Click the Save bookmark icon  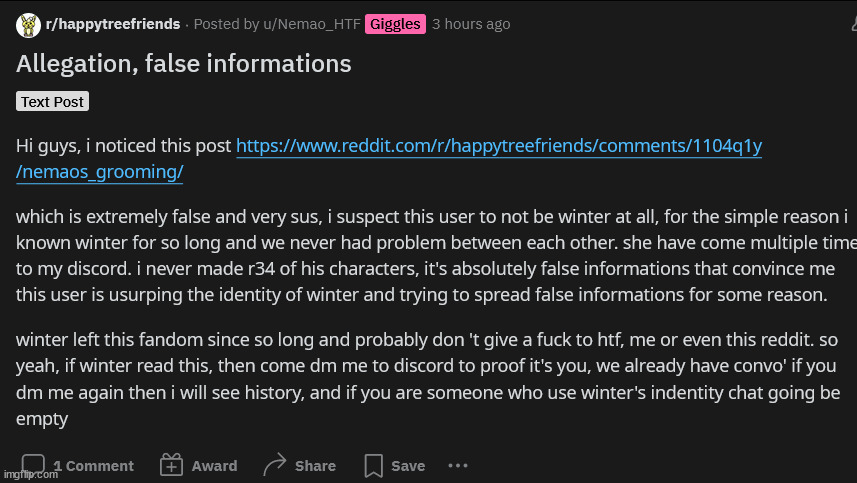374,466
